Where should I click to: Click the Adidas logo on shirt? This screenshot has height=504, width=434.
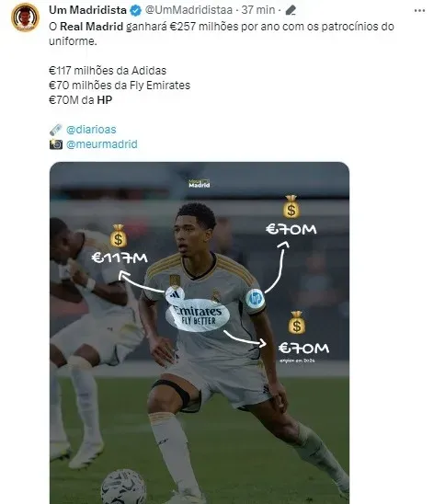pos(175,294)
